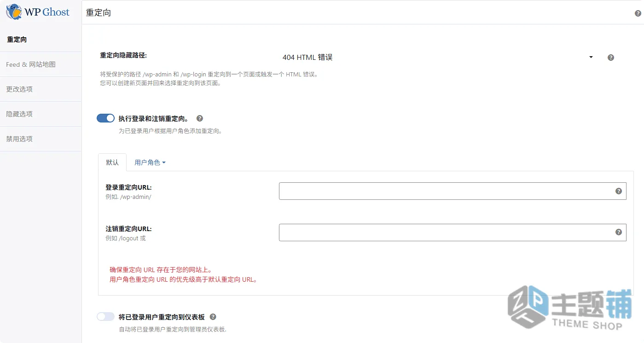This screenshot has width=644, height=343.
Task: Open 重定向 sidebar menu item
Action: pos(41,40)
